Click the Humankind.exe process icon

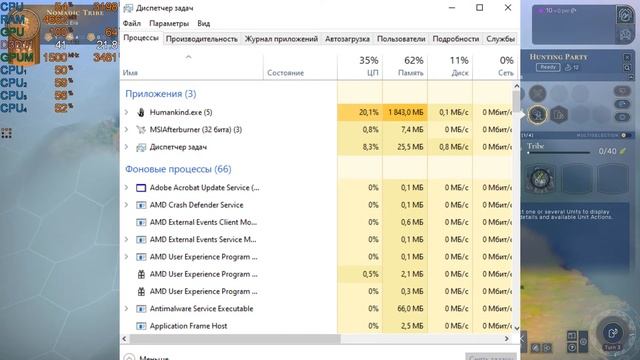[141, 112]
